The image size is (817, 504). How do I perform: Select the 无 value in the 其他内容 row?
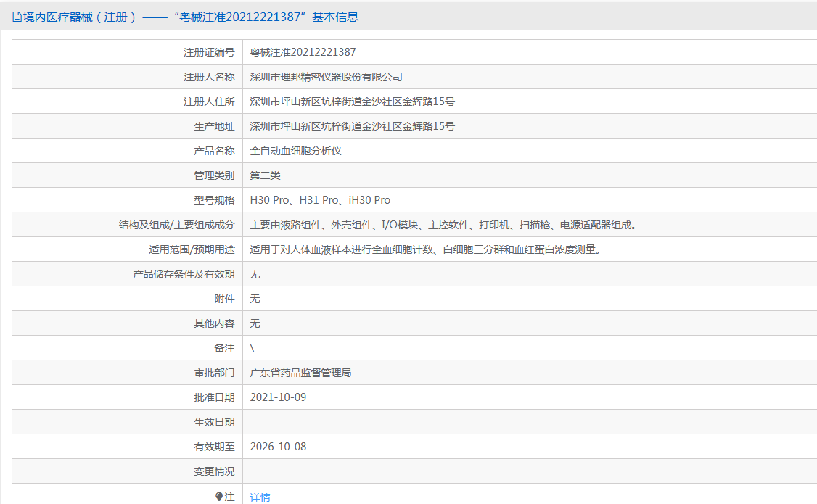[255, 323]
